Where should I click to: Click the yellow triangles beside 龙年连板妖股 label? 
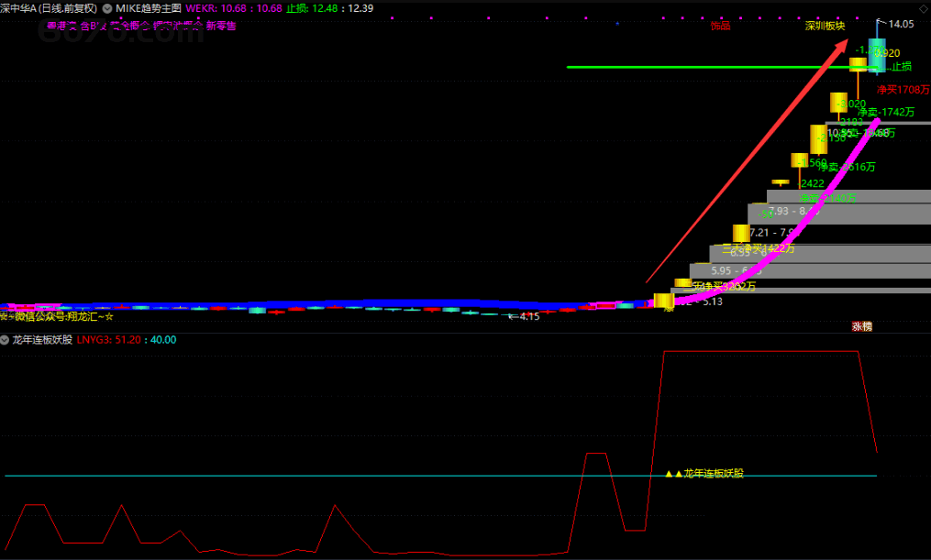pos(674,474)
